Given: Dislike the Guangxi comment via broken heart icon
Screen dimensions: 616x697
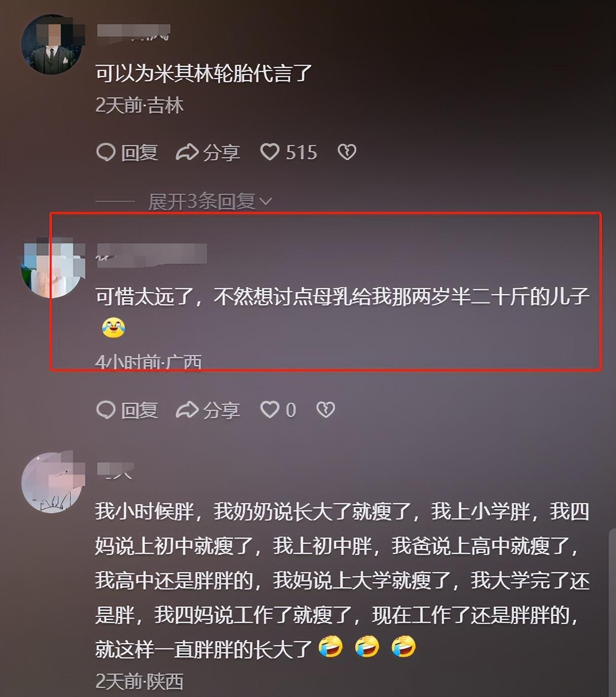Looking at the screenshot, I should (326, 409).
